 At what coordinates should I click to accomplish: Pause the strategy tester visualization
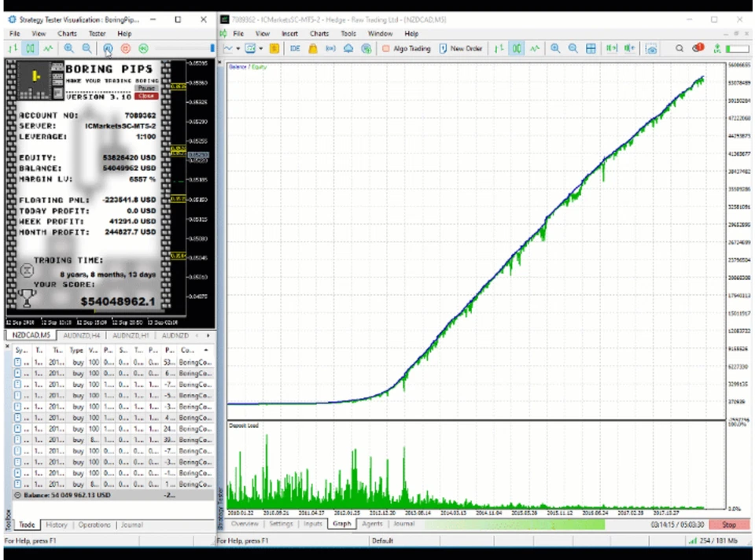coord(107,49)
